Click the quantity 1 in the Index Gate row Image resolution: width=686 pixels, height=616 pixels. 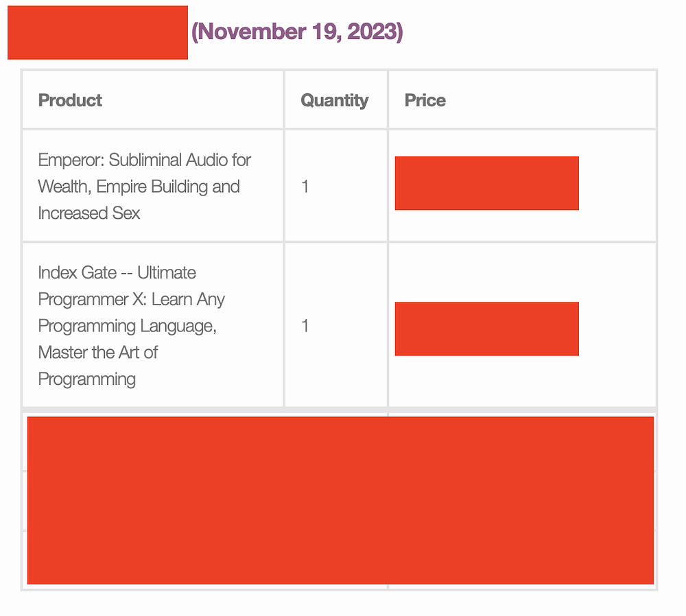(305, 326)
